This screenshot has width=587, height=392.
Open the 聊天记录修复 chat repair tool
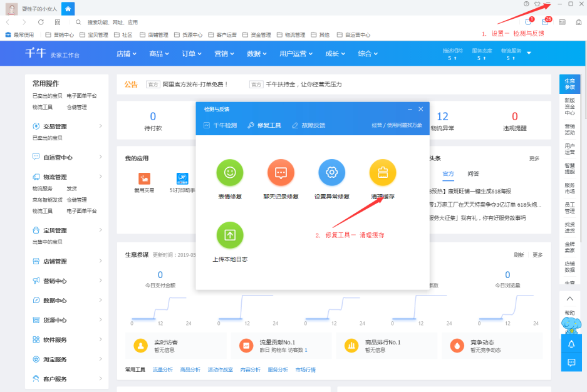(x=281, y=173)
